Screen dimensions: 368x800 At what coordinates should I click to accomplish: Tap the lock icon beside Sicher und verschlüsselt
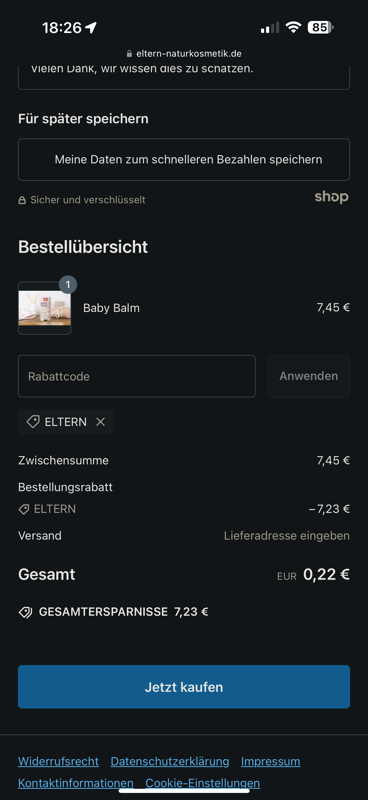coord(22,201)
